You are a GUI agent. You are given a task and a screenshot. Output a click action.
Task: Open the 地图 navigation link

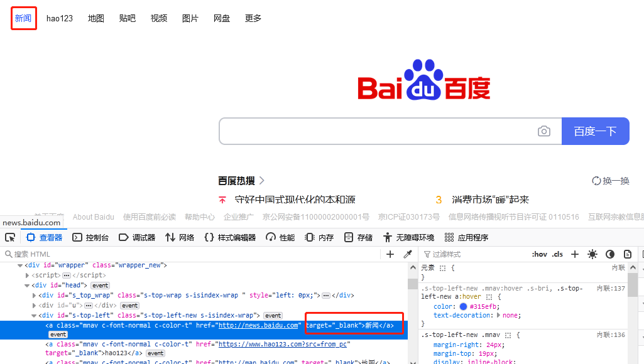click(x=96, y=18)
